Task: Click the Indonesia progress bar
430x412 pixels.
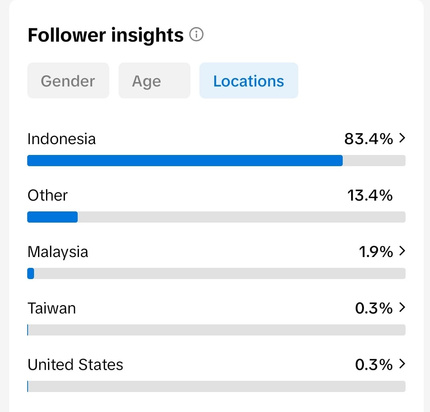Action: [x=216, y=160]
